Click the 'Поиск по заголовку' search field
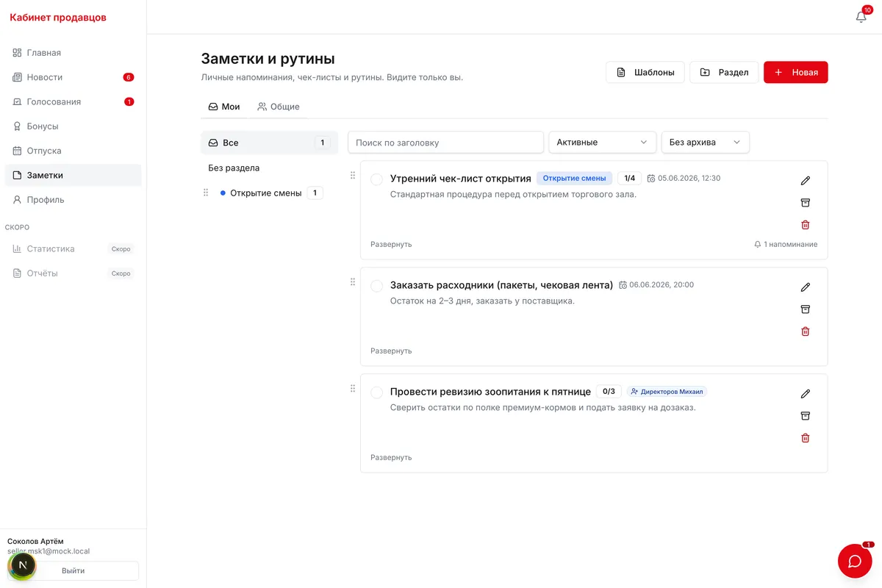Image resolution: width=882 pixels, height=588 pixels. (x=445, y=142)
